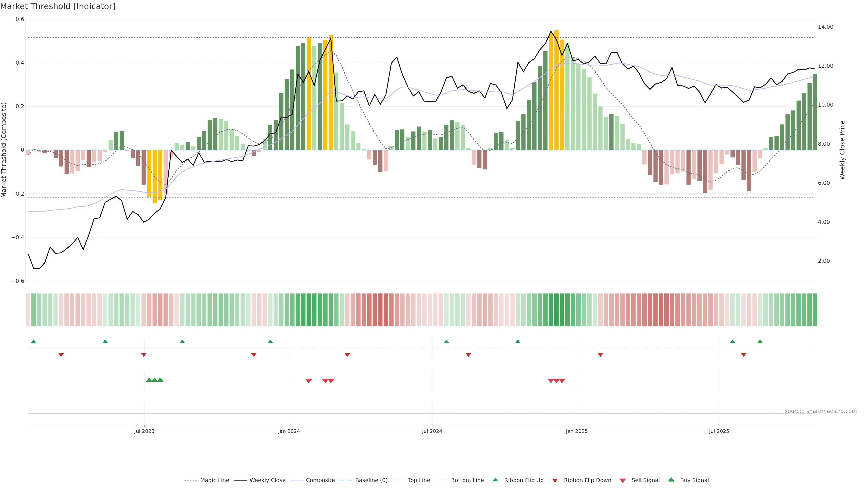This screenshot has height=488, width=868.
Task: Click the Jan 2024 x-axis label
Action: tap(289, 431)
